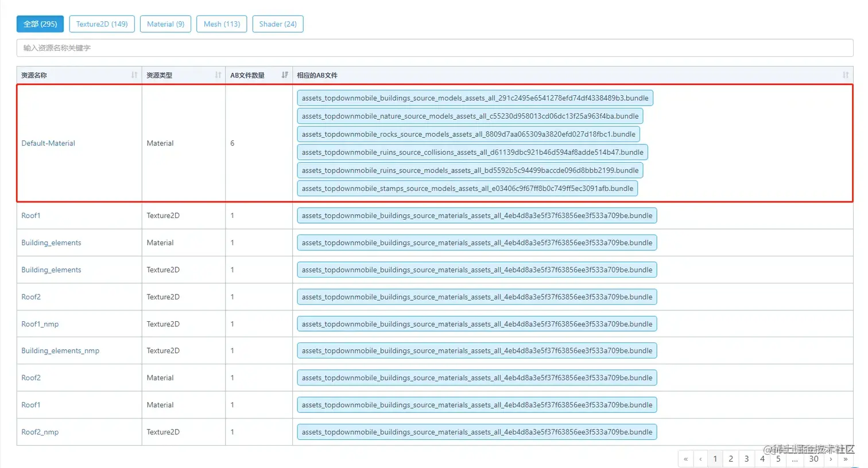This screenshot has height=468, width=868.
Task: Open Building_elements Material resource link
Action: click(x=51, y=243)
